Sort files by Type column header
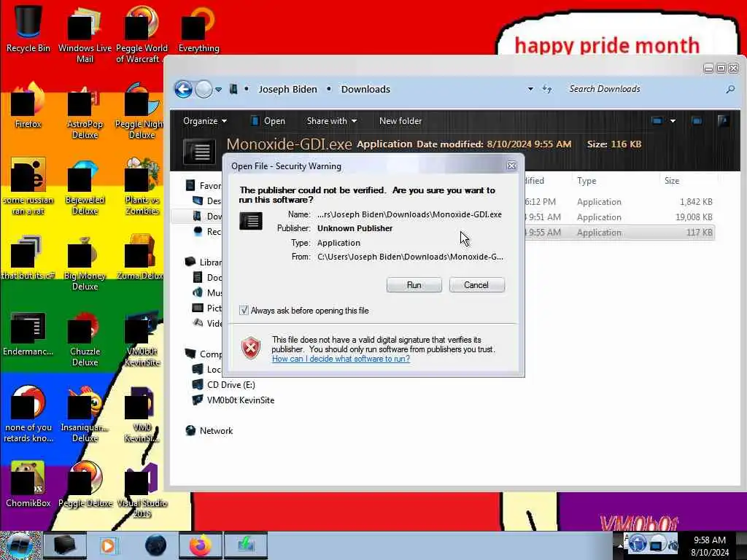Screen dimensions: 747x560 tap(587, 181)
